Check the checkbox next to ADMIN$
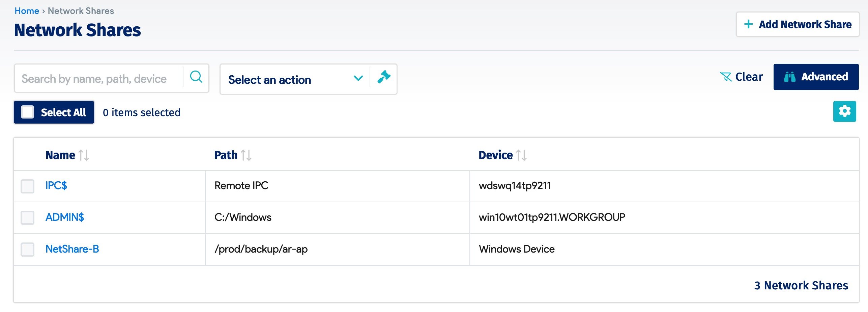This screenshot has height=312, width=868. [27, 217]
